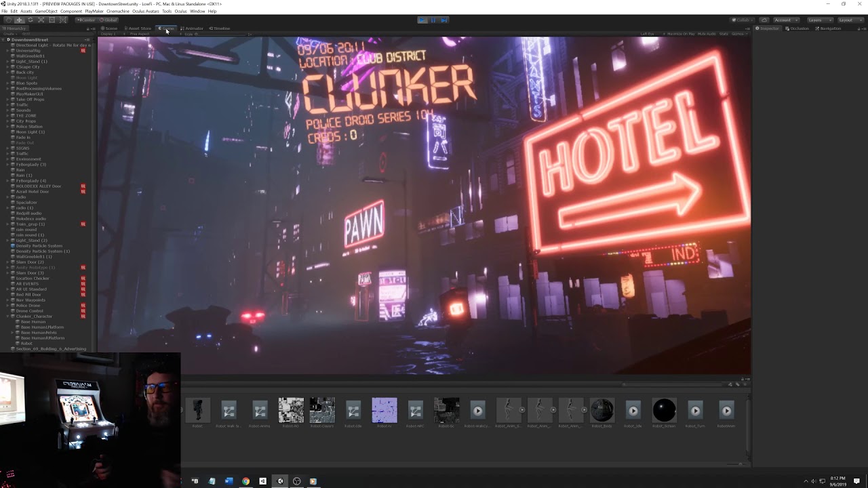868x488 pixels.
Task: Open the File menu
Action: [x=5, y=12]
